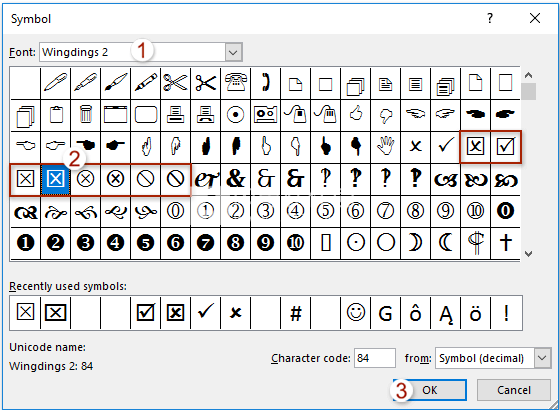Expand the 'from' Symbol (decimal) dropdown
The width and height of the screenshot is (560, 410).
(542, 358)
